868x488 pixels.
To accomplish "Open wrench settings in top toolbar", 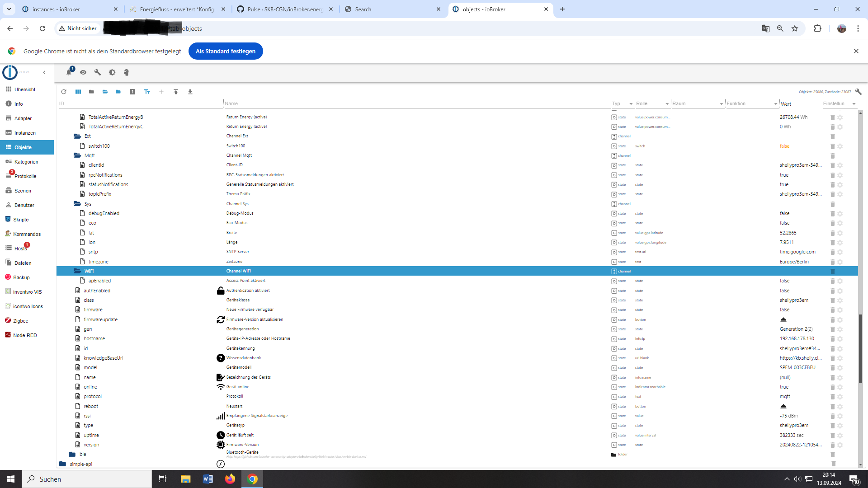I will click(x=98, y=72).
